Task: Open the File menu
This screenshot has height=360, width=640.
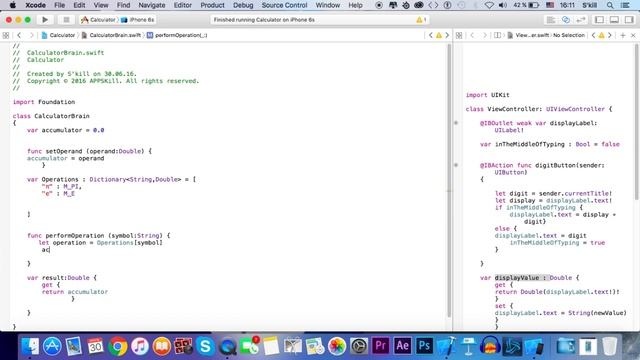Action: click(60, 5)
